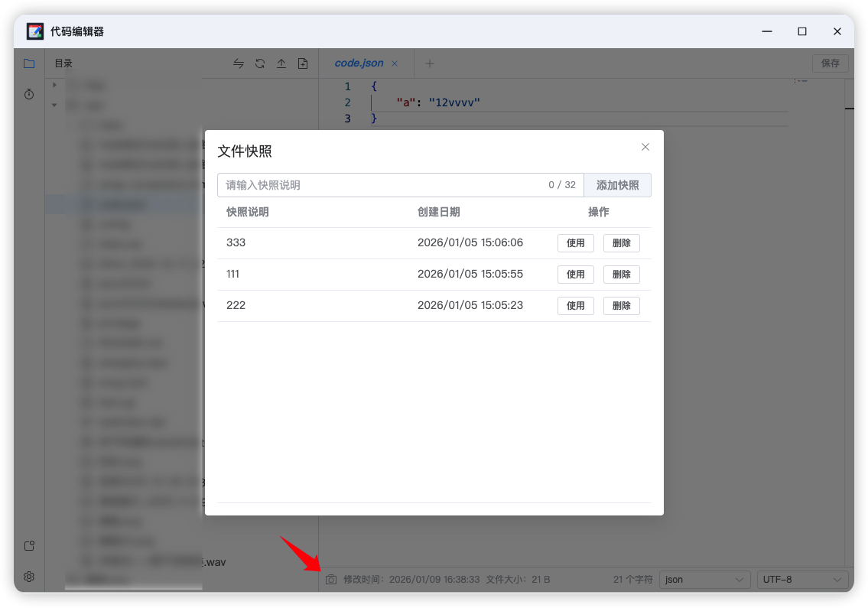The height and width of the screenshot is (608, 868).
Task: Click the 111 snapshot description
Action: tap(232, 274)
